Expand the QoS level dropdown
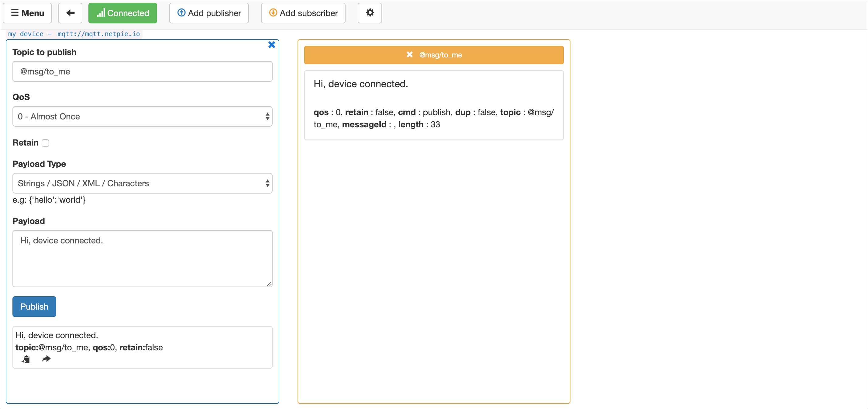This screenshot has width=868, height=409. (142, 116)
